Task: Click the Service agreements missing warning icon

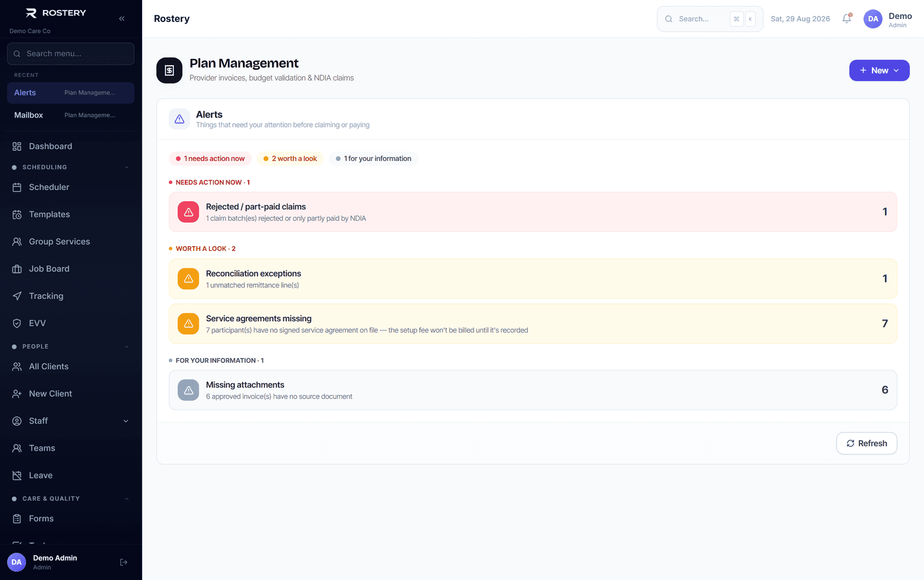Action: [188, 324]
